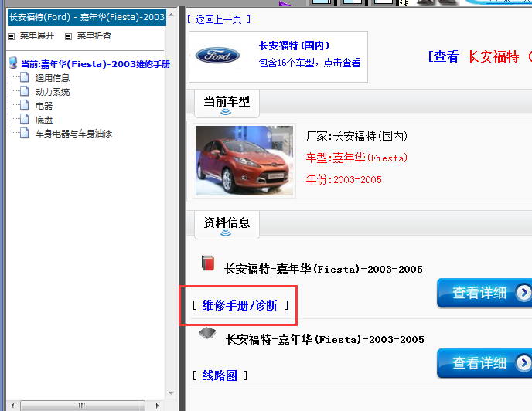Select the 资料信息 tab

(x=227, y=223)
